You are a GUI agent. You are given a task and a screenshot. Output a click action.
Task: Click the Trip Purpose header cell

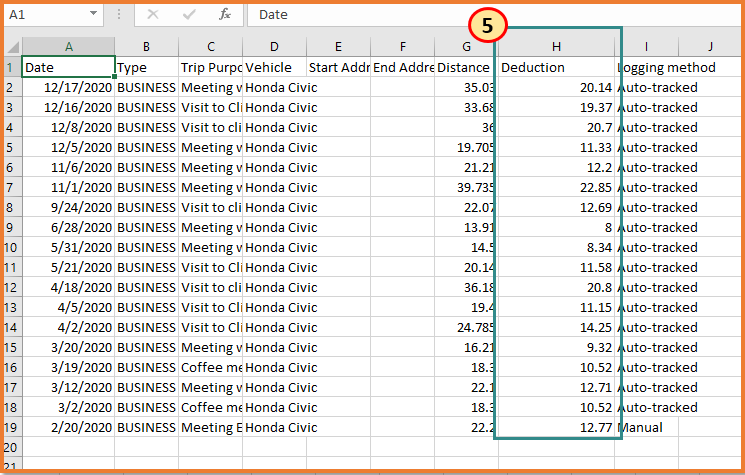click(x=210, y=67)
